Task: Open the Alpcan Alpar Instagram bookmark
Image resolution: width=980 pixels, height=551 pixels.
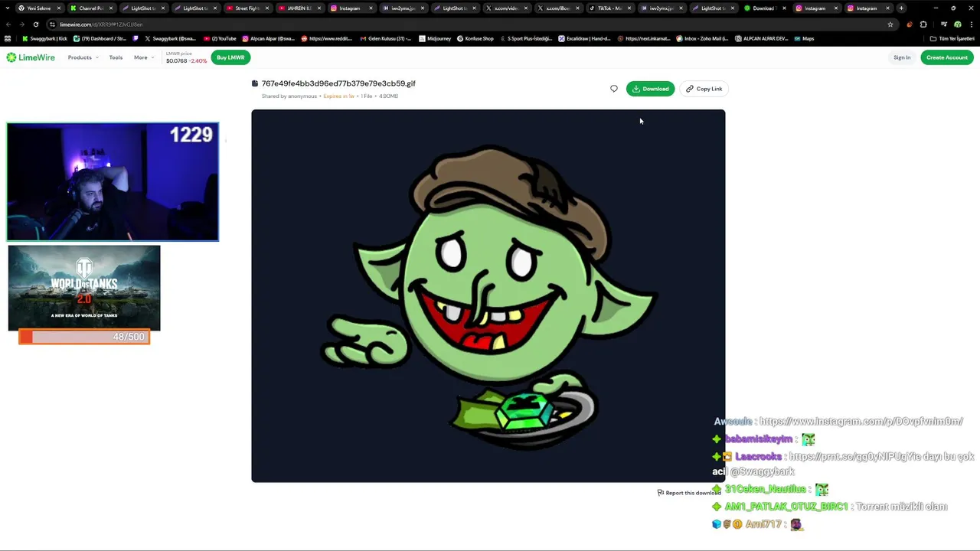Action: [269, 38]
